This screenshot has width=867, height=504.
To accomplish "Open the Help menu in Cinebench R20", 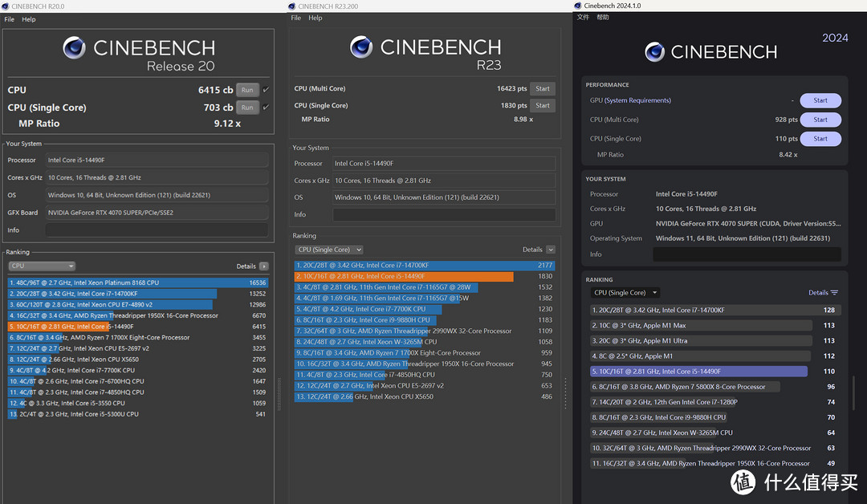I will [x=29, y=19].
